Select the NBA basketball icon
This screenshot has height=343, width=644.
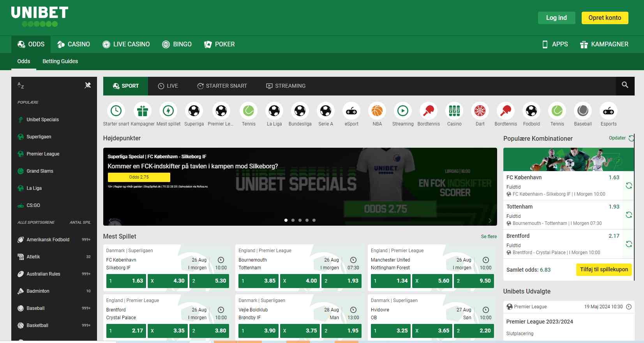(377, 111)
